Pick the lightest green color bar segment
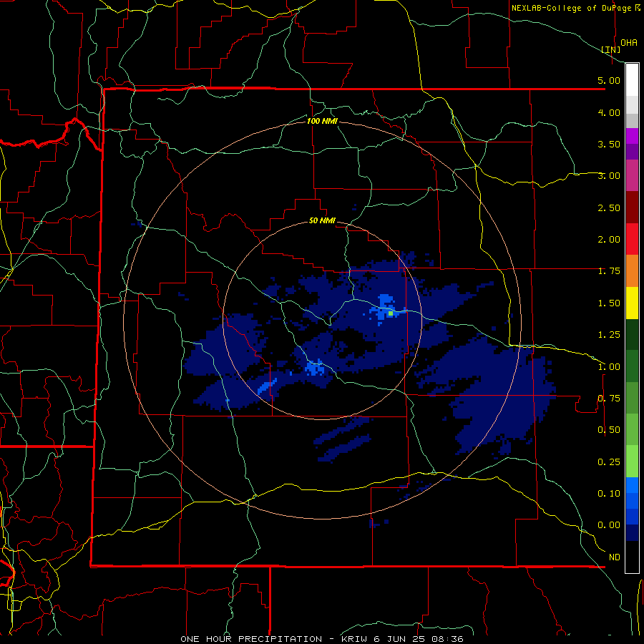The height and width of the screenshot is (644, 644). (x=632, y=462)
